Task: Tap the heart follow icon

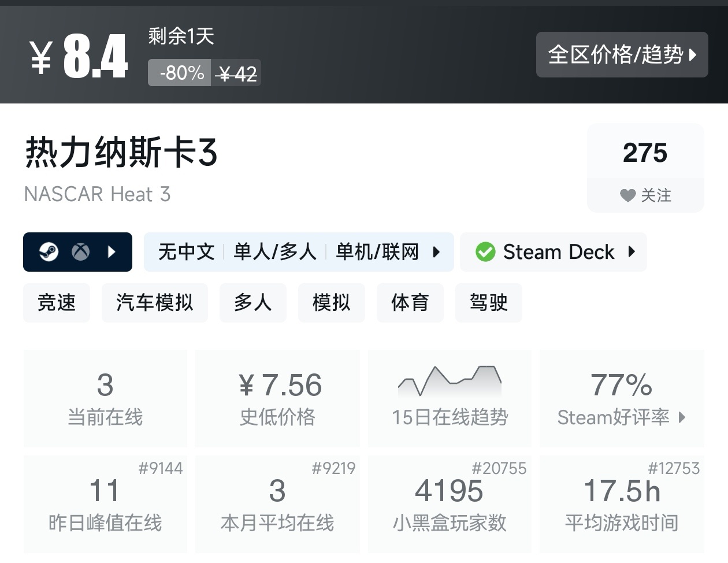Action: (627, 195)
